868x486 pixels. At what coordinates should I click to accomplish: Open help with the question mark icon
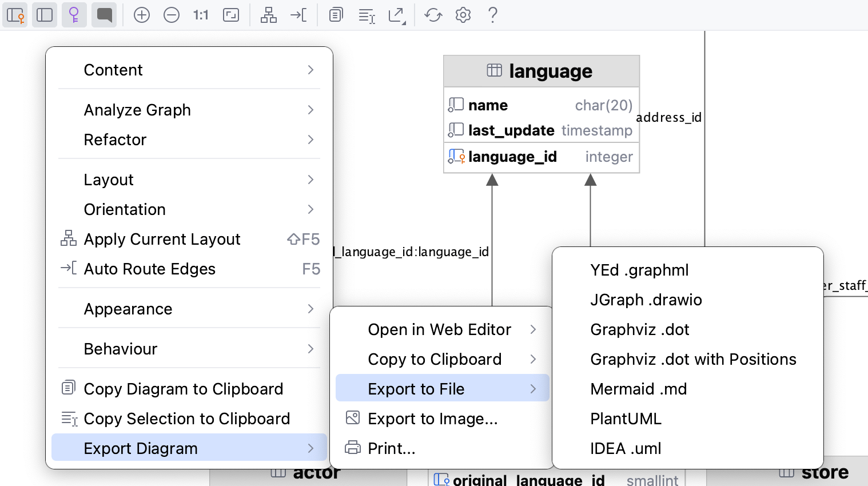click(x=492, y=15)
